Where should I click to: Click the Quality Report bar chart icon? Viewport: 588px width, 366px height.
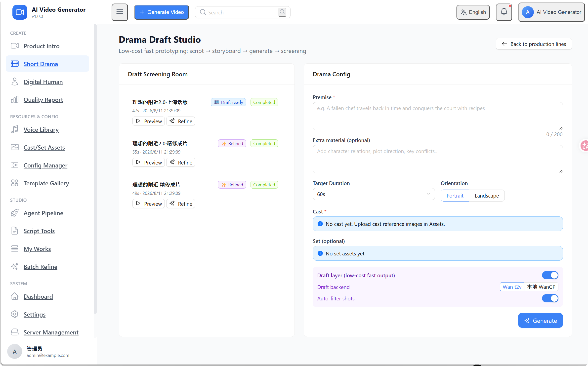(15, 100)
